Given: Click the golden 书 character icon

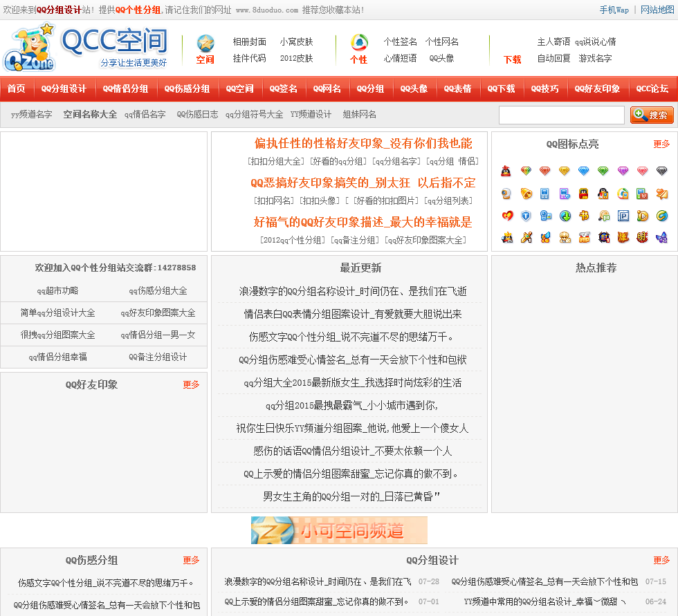Looking at the screenshot, I should 584,216.
